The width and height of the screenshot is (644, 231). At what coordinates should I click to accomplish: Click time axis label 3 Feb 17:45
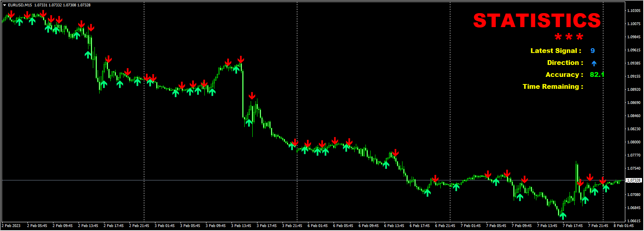point(267,226)
